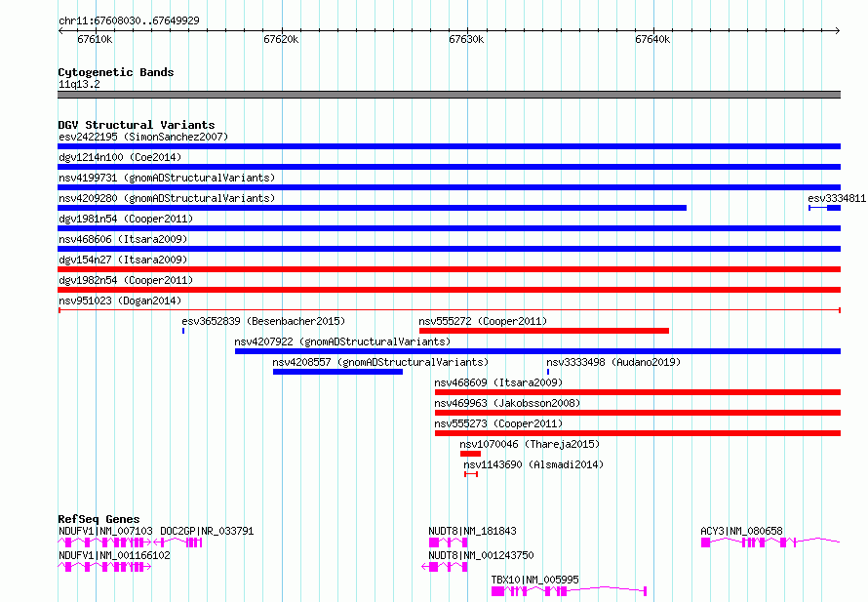This screenshot has height=602, width=868.
Task: Select the 67640k ruler marker
Action: (x=652, y=39)
